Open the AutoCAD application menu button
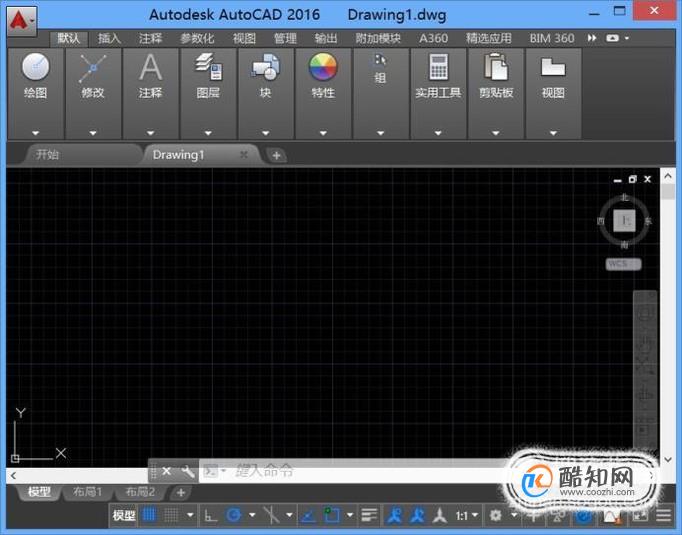Viewport: 682px width, 535px height. coord(21,21)
